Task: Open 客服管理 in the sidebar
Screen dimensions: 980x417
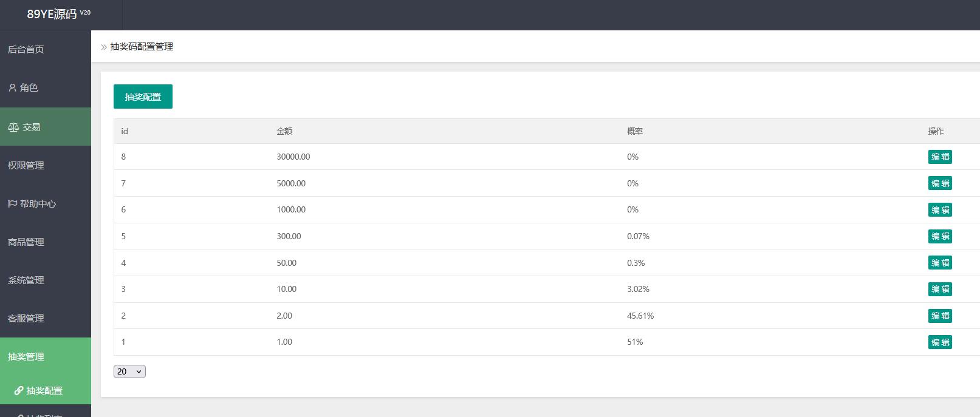Action: 46,318
